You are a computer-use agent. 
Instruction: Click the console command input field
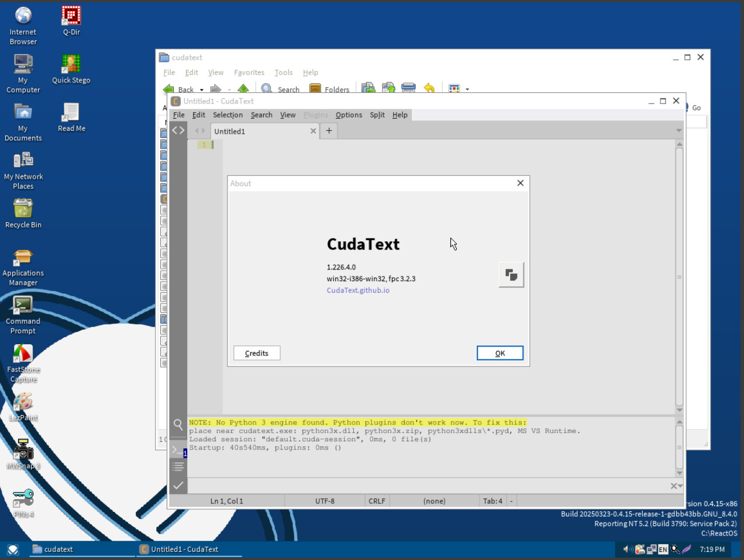click(x=428, y=486)
